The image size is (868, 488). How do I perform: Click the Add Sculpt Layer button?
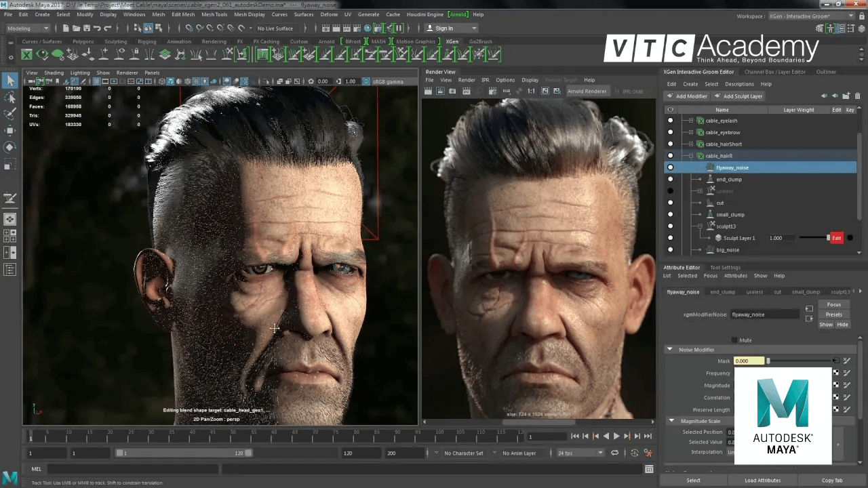[x=738, y=96]
